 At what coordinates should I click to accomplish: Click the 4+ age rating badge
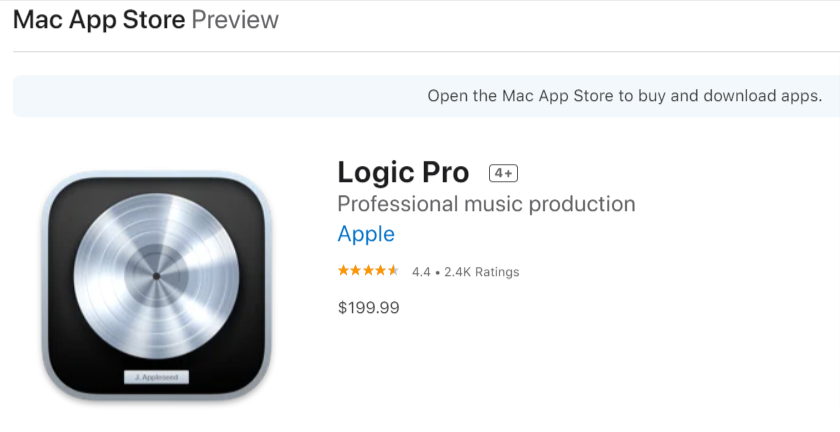503,173
